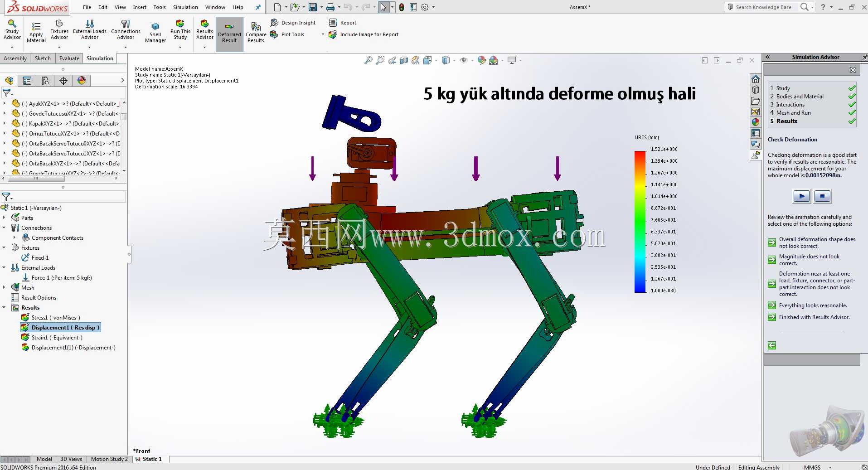
Task: Launch Shell Manager
Action: tap(155, 33)
